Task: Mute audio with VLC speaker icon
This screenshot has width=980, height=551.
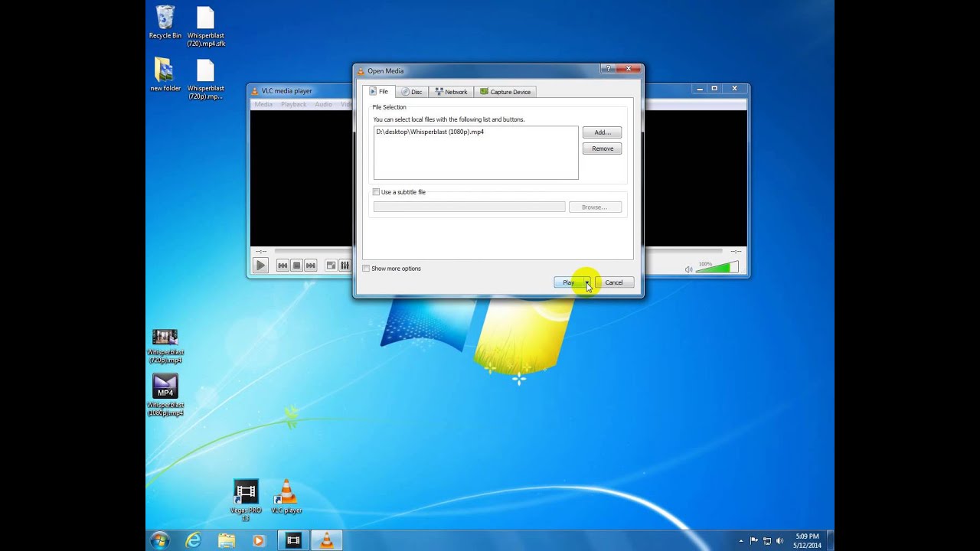Action: 688,269
